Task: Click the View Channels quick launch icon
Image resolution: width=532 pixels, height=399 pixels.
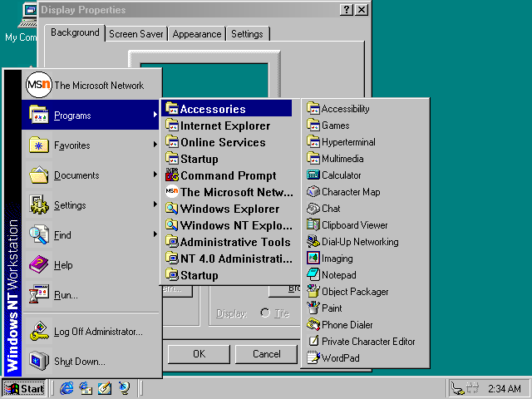Action: [124, 388]
